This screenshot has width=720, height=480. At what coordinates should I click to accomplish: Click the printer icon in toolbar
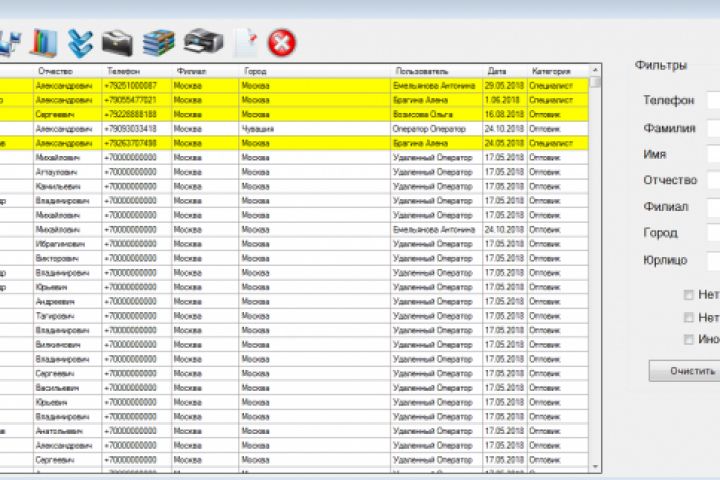click(x=203, y=42)
